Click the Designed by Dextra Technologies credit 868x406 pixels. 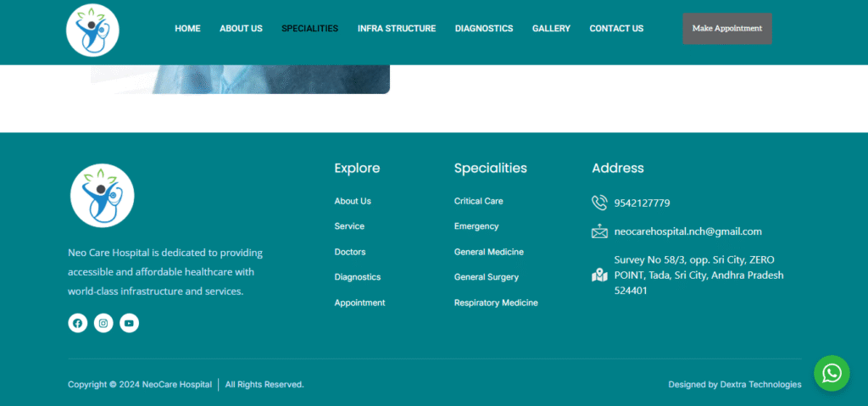734,385
